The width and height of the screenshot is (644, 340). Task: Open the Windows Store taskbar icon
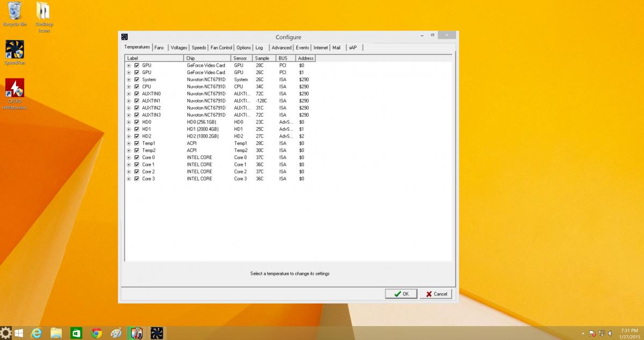[76, 333]
